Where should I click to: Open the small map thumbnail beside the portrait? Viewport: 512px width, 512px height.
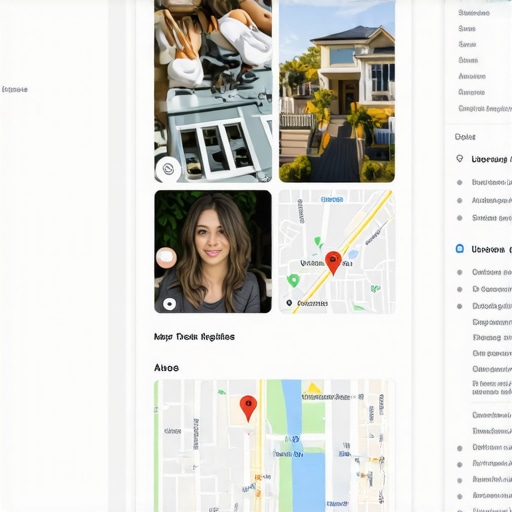pyautogui.click(x=337, y=252)
